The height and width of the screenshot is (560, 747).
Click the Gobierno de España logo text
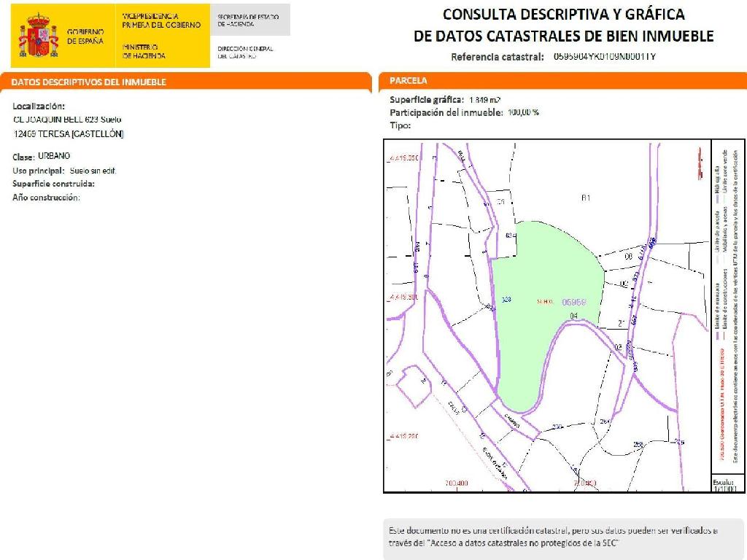[x=85, y=36]
